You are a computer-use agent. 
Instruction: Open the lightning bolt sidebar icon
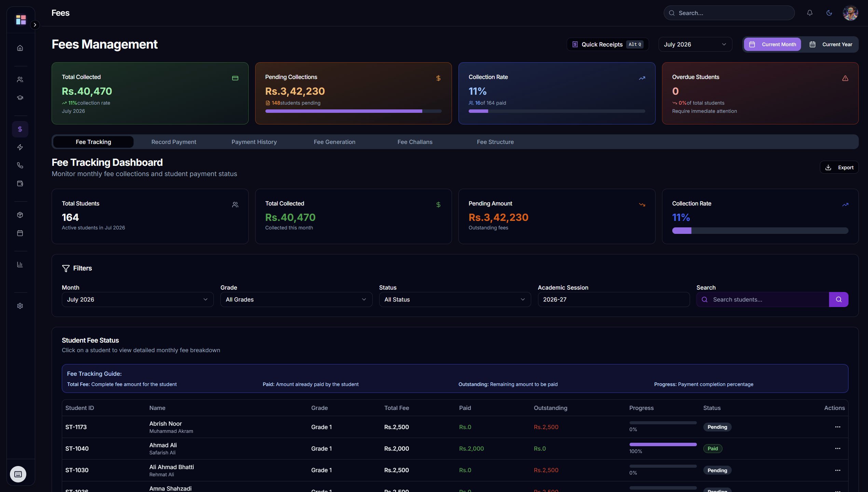pyautogui.click(x=20, y=147)
